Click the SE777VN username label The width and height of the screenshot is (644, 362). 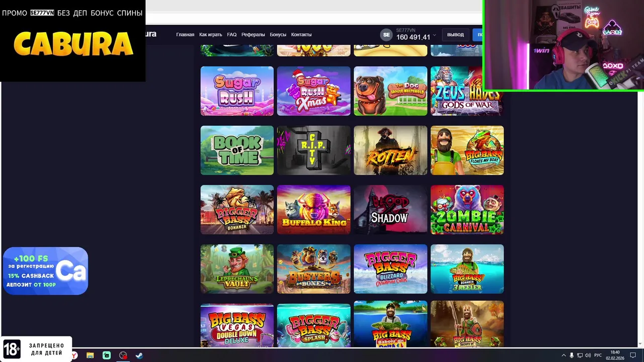(x=405, y=30)
